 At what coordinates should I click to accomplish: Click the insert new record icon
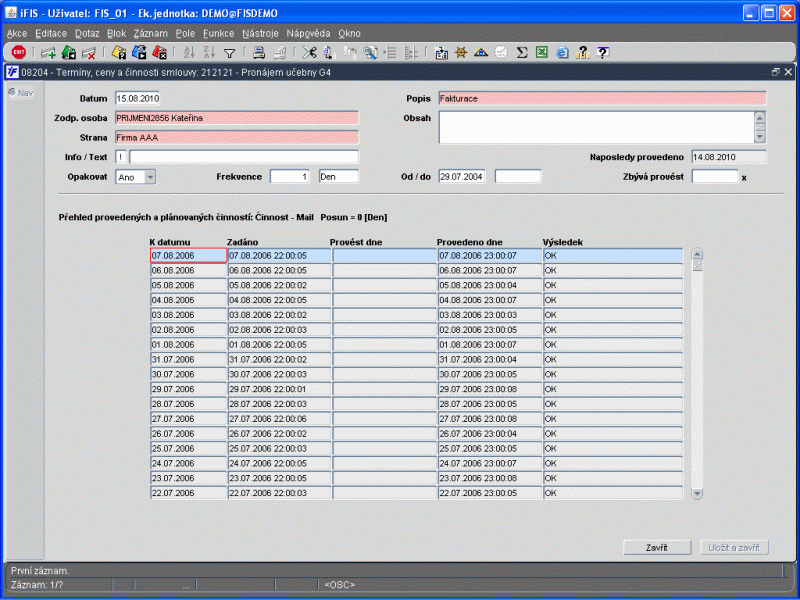pos(48,52)
